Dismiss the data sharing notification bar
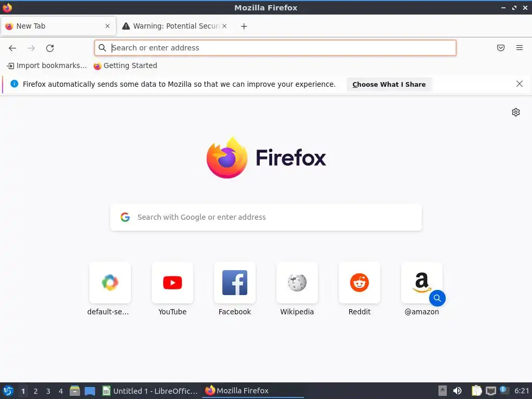 tap(520, 84)
